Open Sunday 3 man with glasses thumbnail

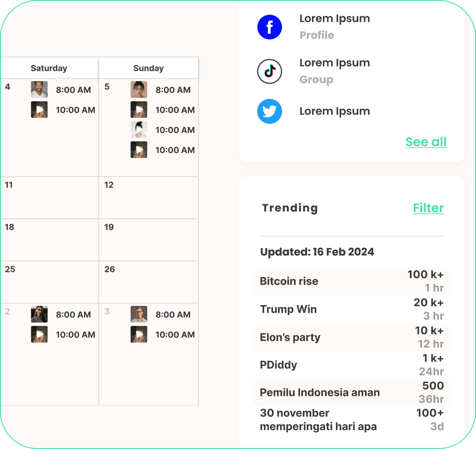pos(139,314)
